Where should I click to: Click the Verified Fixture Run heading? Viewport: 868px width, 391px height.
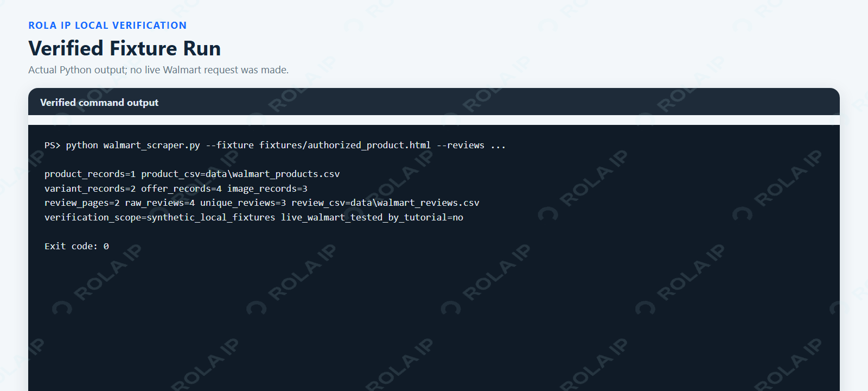(124, 48)
